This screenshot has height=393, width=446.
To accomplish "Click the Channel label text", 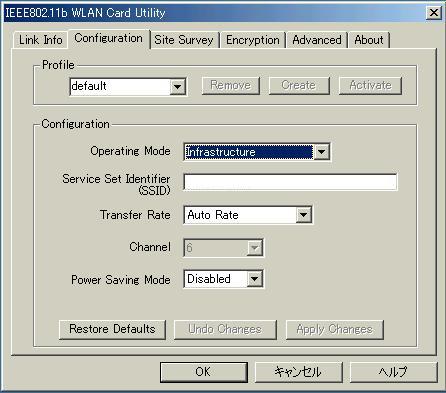I will (150, 247).
